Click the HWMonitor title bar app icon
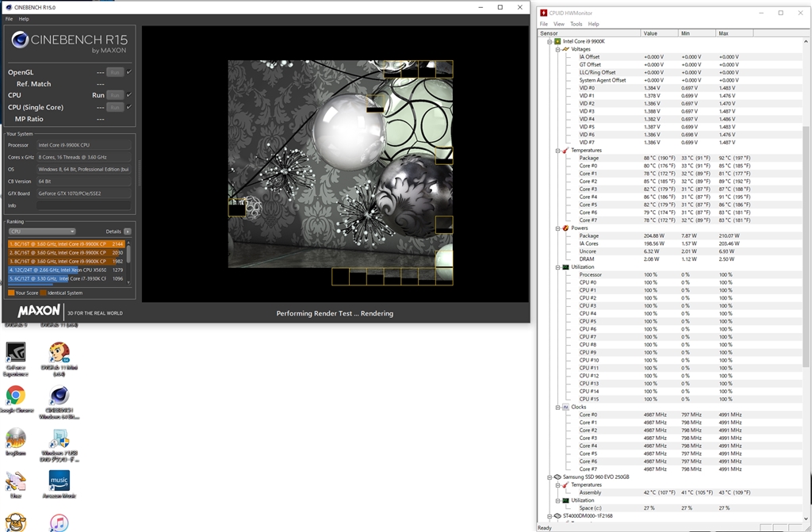812x532 pixels. click(x=543, y=13)
